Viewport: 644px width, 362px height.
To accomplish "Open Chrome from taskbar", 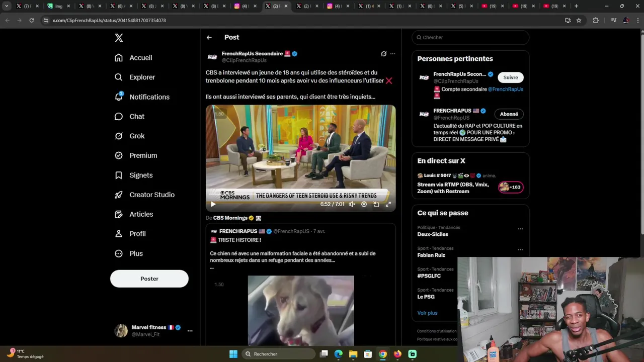I will tap(383, 354).
